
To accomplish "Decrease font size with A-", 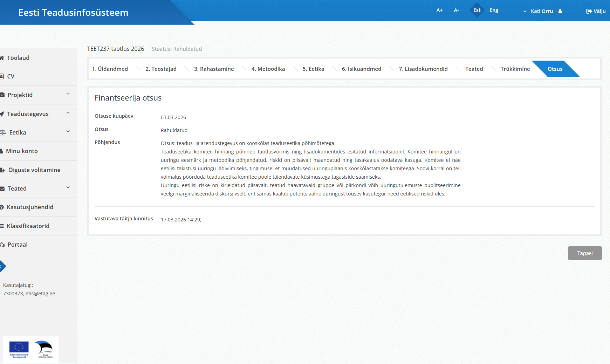I will coord(456,10).
